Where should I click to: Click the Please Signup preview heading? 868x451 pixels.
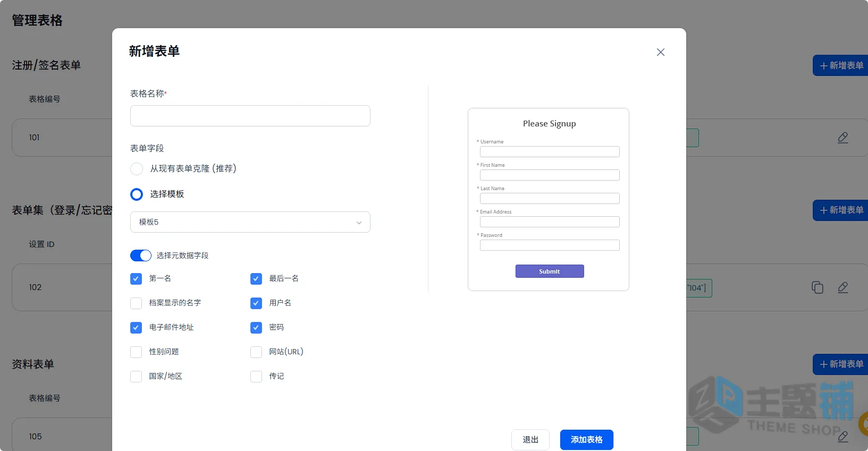[x=550, y=124]
